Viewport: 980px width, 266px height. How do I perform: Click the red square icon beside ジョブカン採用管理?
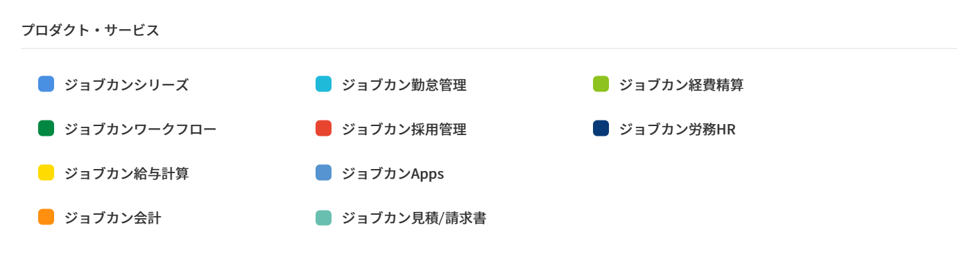(x=323, y=129)
